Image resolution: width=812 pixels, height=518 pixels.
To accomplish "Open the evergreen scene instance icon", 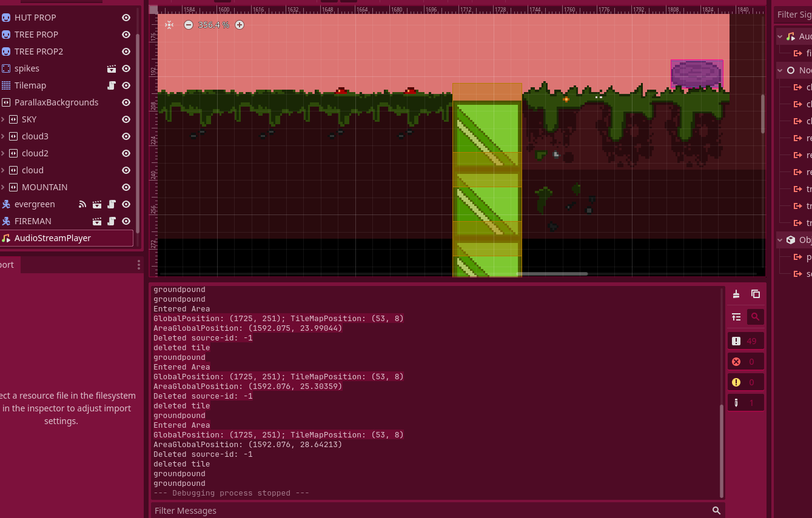I will point(97,204).
